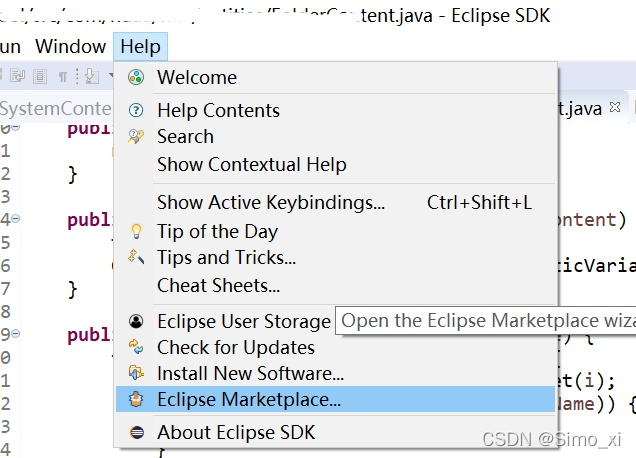
Task: Open Tip of the Day
Action: coord(335,231)
